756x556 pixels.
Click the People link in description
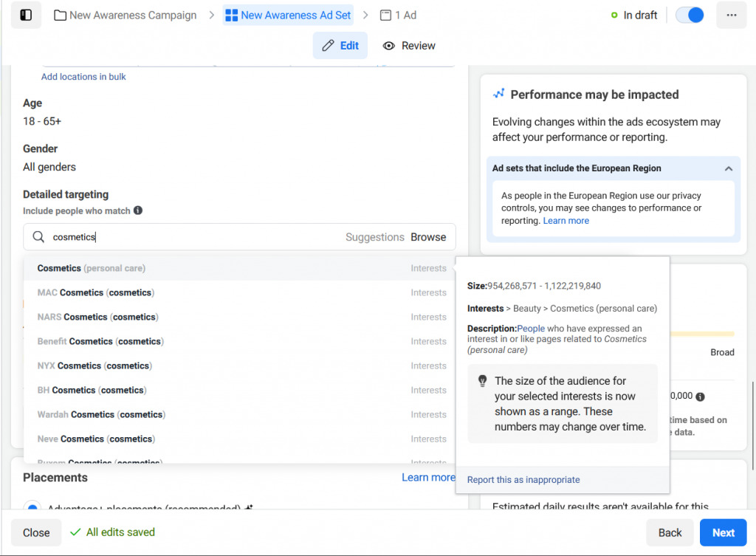(531, 329)
